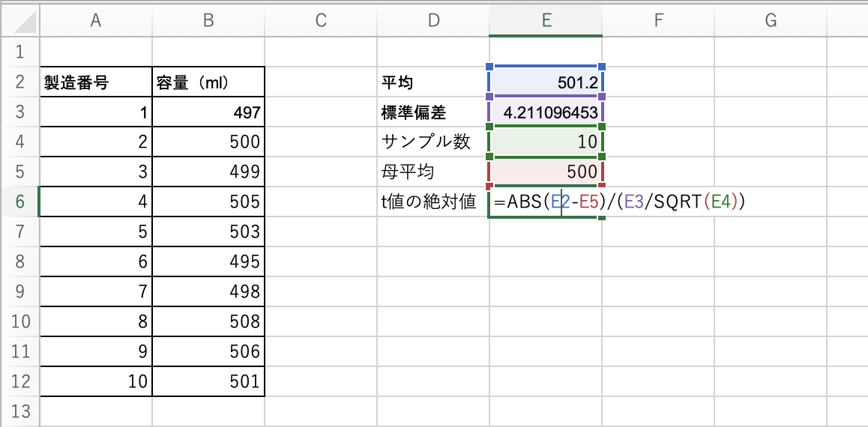This screenshot has height=427, width=868.
Task: Click the 標準偏差 label cell
Action: [433, 112]
